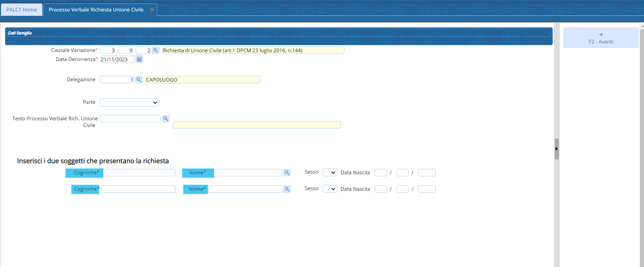
Task: Focus third Causale Variazione field containing 2
Action: pyautogui.click(x=143, y=50)
